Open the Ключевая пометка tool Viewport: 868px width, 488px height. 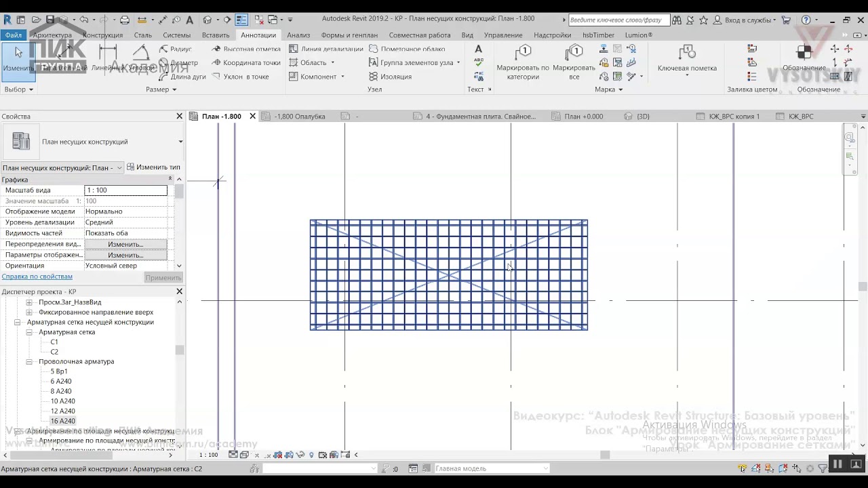pos(687,61)
